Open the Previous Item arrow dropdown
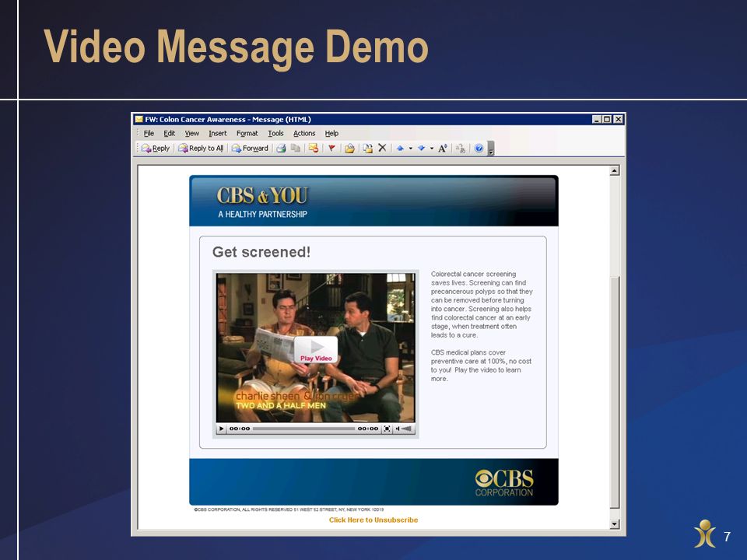This screenshot has width=747, height=560. [411, 148]
